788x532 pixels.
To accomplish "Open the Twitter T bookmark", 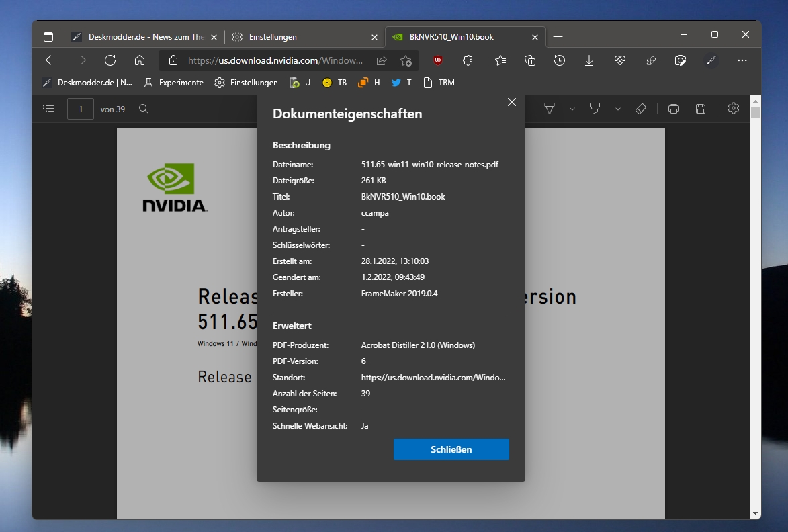I will 402,83.
